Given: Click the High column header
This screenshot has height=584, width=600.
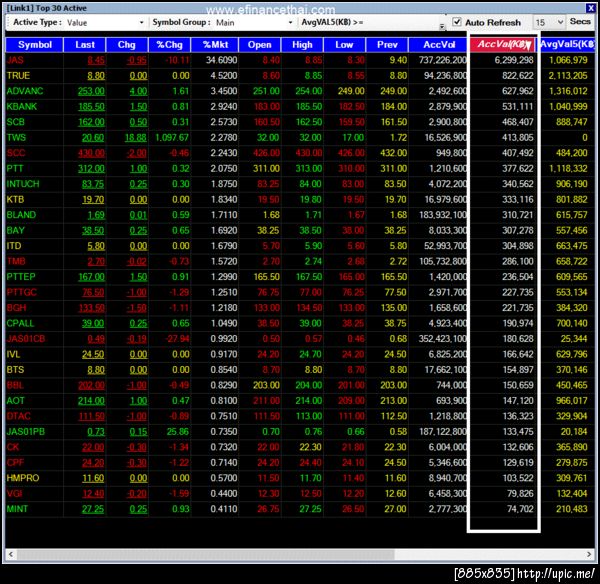Looking at the screenshot, I should pyautogui.click(x=302, y=45).
